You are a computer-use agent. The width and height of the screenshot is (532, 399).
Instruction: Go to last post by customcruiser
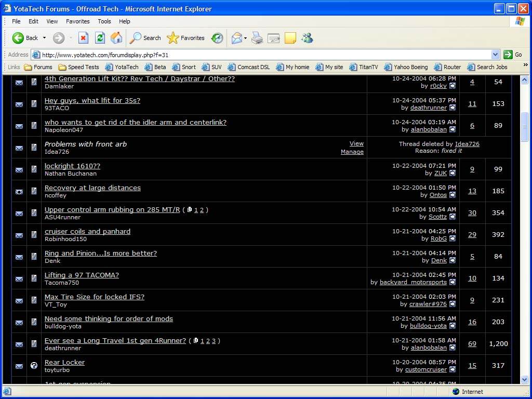pyautogui.click(x=453, y=369)
